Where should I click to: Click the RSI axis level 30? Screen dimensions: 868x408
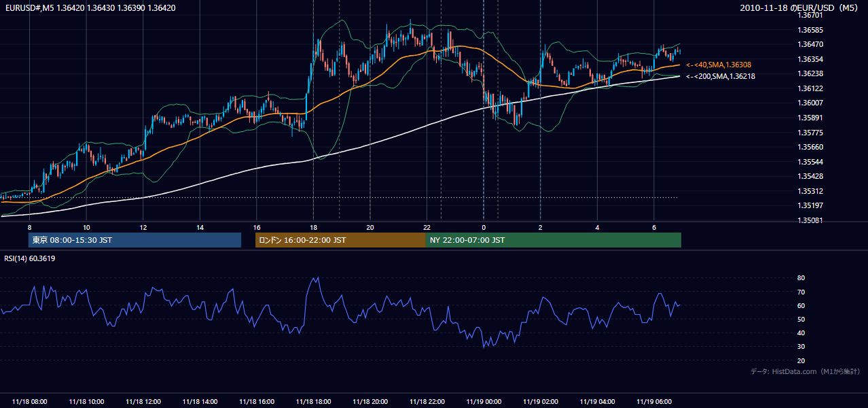(x=801, y=347)
